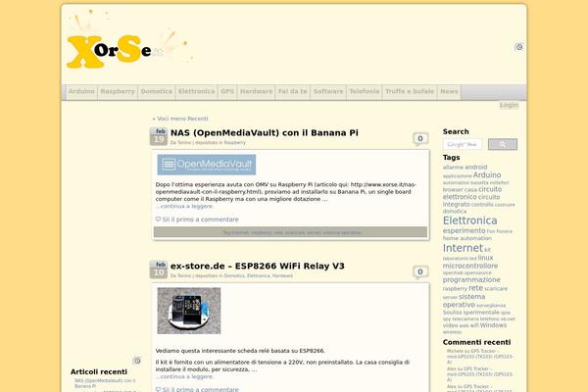Screen dimensions: 588x392
Task: Select the Elettronica tag in tag cloud
Action: click(469, 220)
